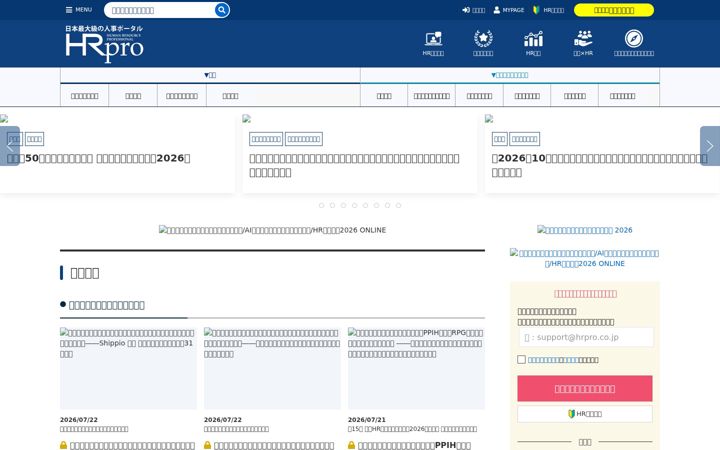
Task: Click the red submit button in signup box
Action: point(585,388)
